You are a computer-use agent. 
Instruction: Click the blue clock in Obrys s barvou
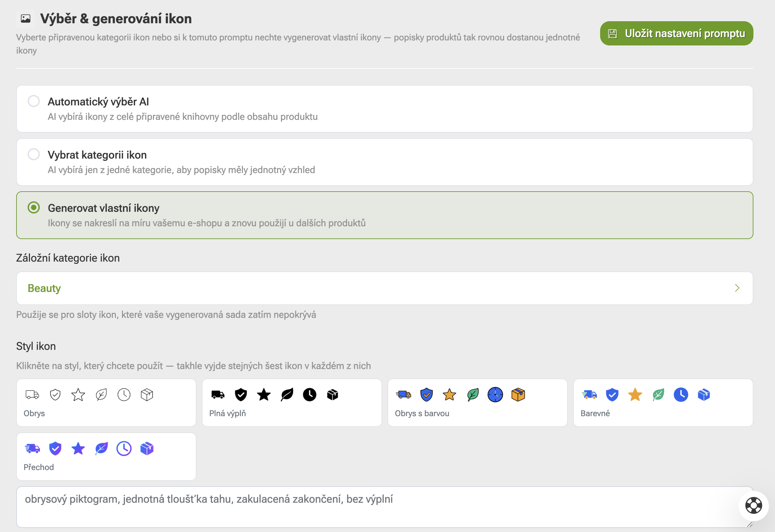coord(495,394)
